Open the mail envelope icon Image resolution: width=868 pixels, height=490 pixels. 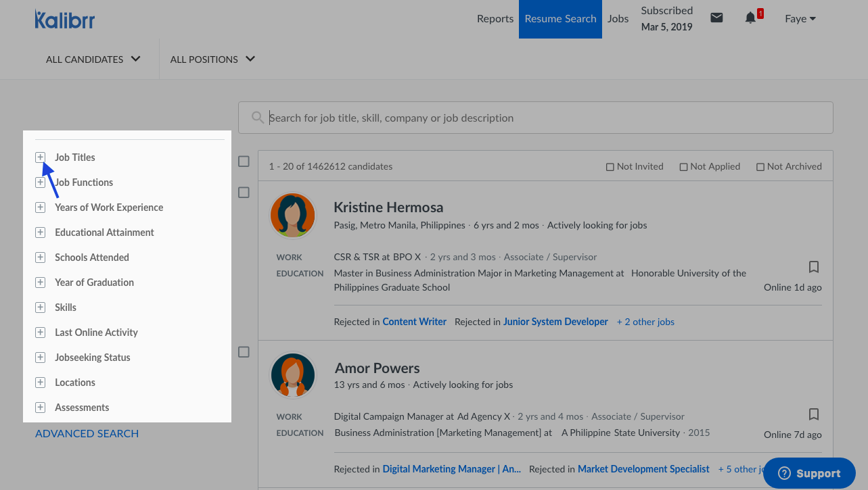pos(716,18)
